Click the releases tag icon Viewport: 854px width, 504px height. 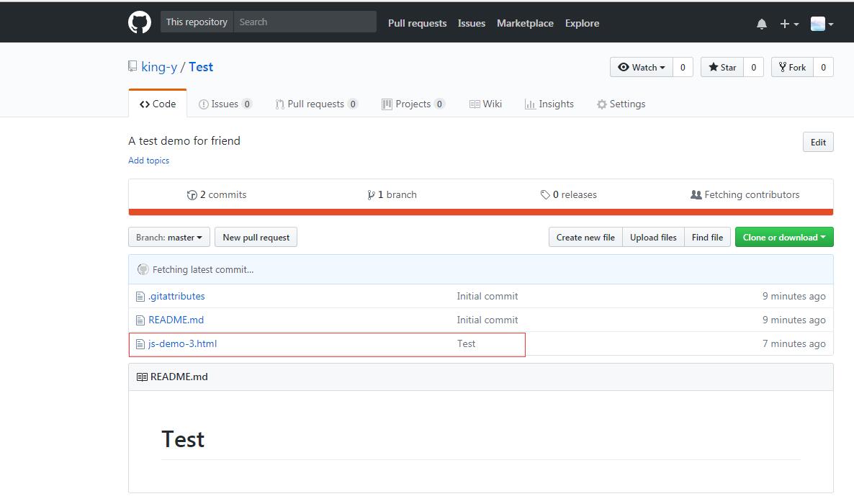[545, 195]
